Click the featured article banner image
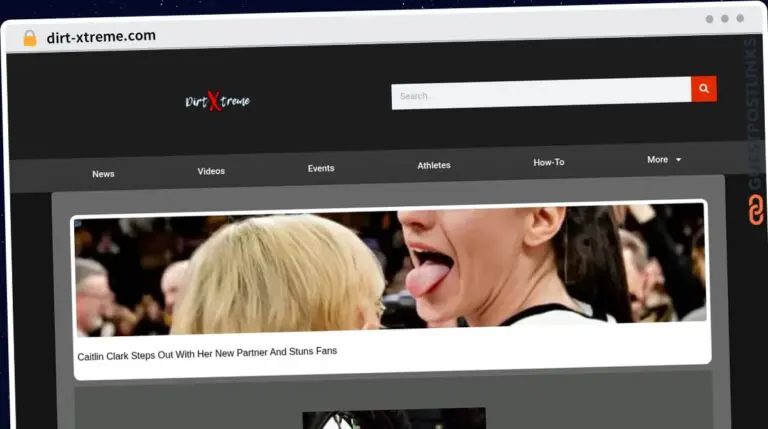This screenshot has height=429, width=768. coord(390,270)
